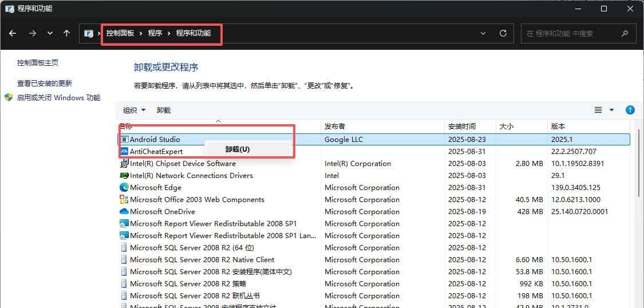Open 查看已安装的更新 link

pos(45,84)
